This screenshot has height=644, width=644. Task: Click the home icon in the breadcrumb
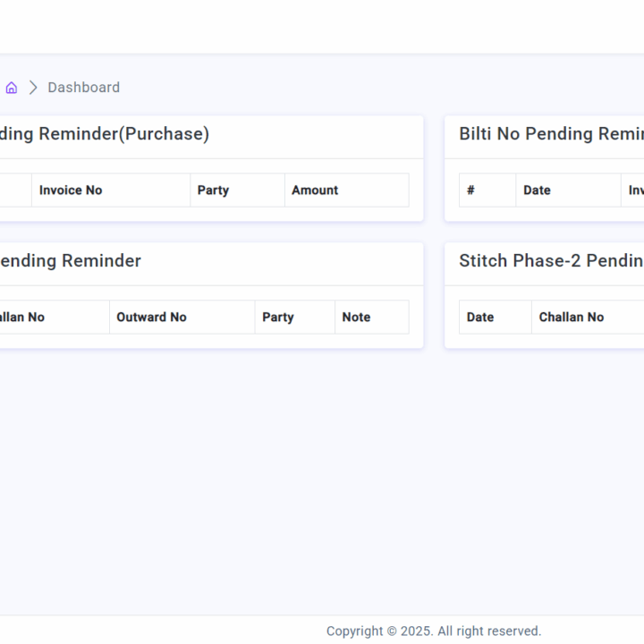12,88
